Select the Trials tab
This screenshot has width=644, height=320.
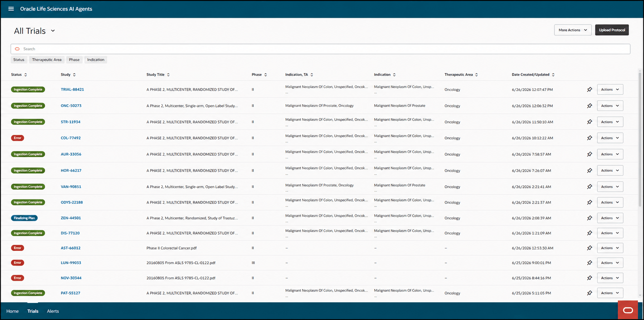coord(33,311)
